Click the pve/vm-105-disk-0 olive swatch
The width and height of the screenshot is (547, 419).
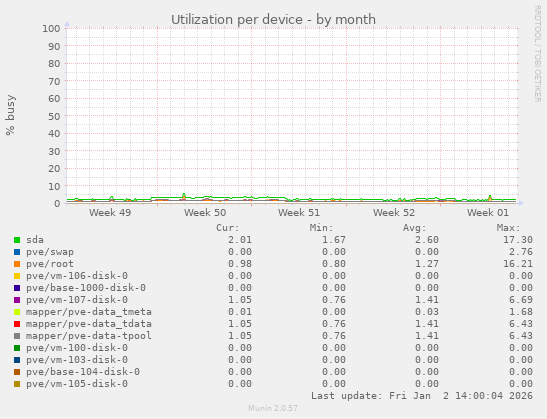point(17,384)
